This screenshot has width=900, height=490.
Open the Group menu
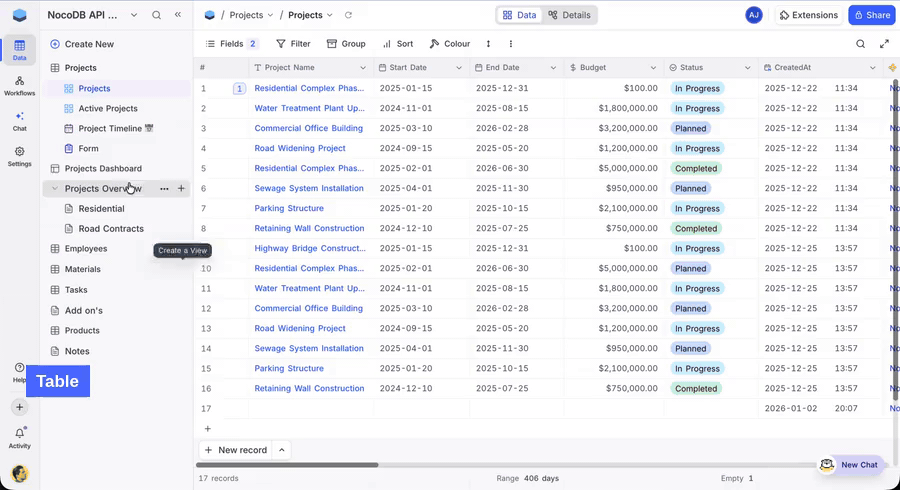tap(346, 44)
